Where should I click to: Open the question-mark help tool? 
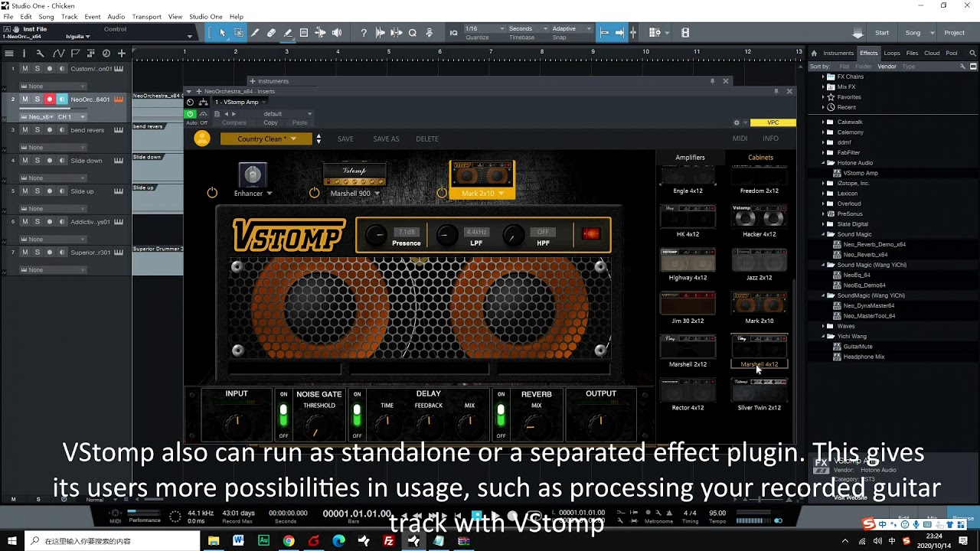coord(364,33)
